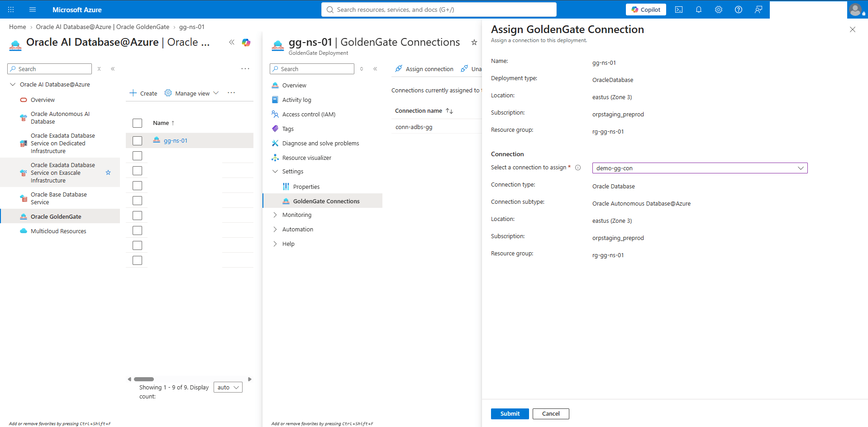Screen dimensions: 868x427
Task: Select all rows with header checkbox
Action: pyautogui.click(x=138, y=123)
